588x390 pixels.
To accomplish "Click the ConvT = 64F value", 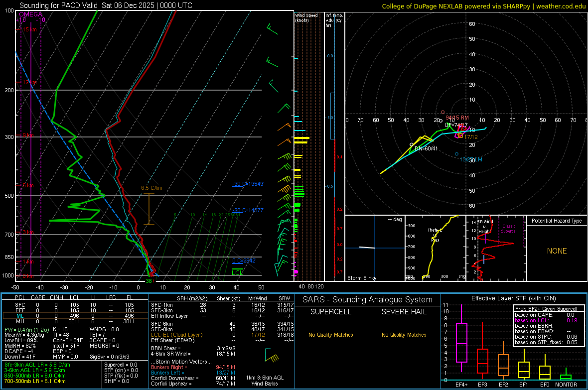I will point(68,340).
